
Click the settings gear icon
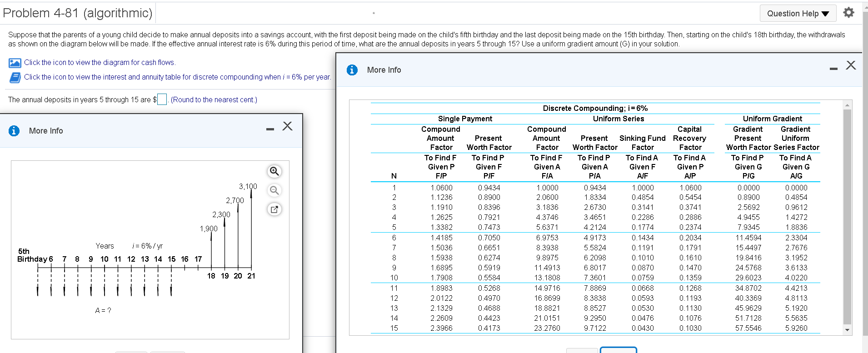click(x=848, y=13)
